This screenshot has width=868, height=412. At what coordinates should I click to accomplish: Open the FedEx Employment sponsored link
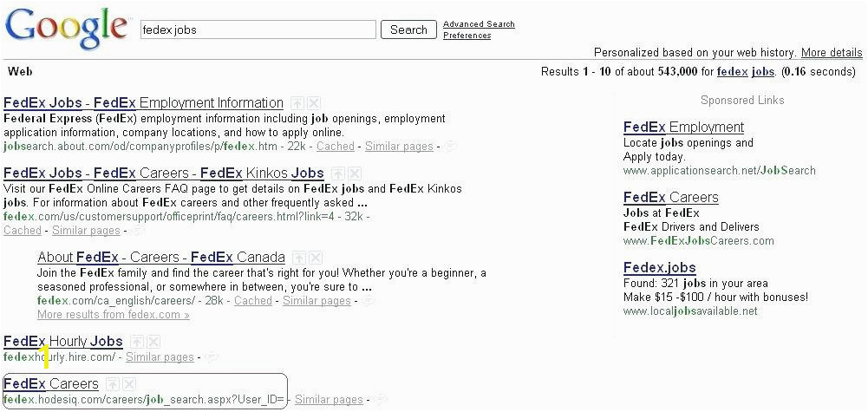pos(683,128)
